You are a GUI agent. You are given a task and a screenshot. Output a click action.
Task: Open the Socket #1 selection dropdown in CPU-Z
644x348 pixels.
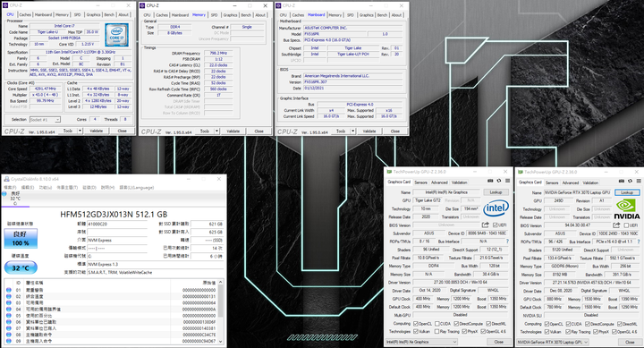coord(46,120)
